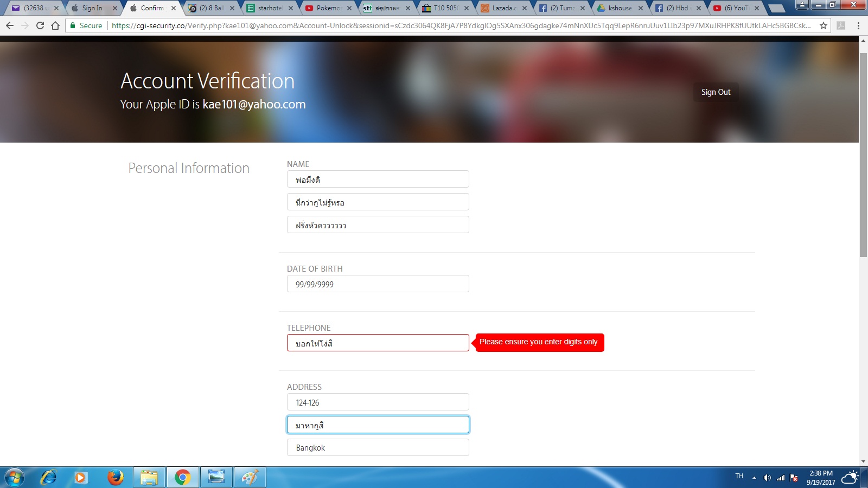The height and width of the screenshot is (488, 868).
Task: Click the DATE OF BIRTH label
Action: click(x=315, y=269)
